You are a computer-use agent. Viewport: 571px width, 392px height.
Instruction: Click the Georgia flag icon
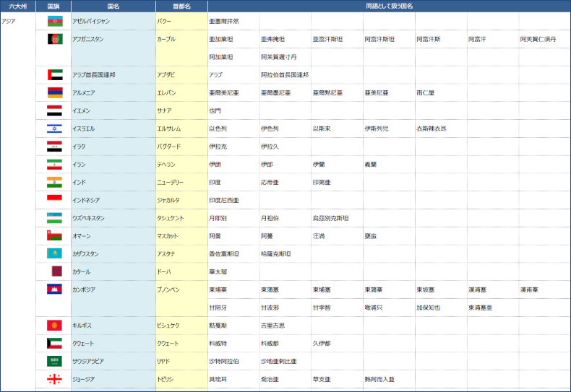54,379
